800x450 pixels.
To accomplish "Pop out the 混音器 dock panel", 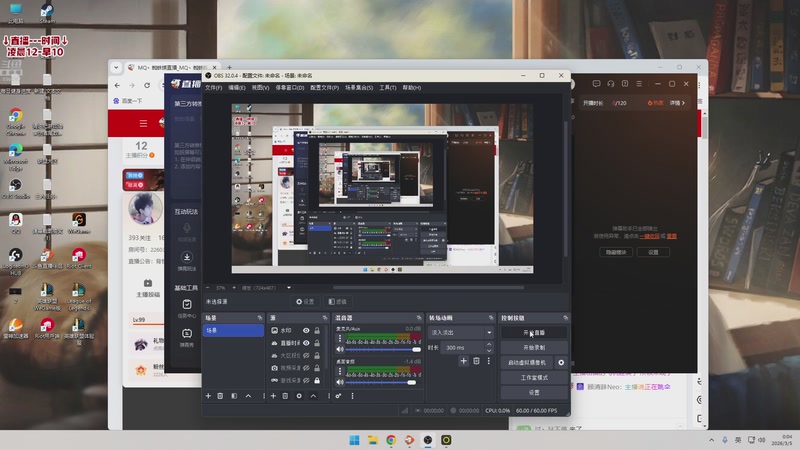I will point(419,318).
